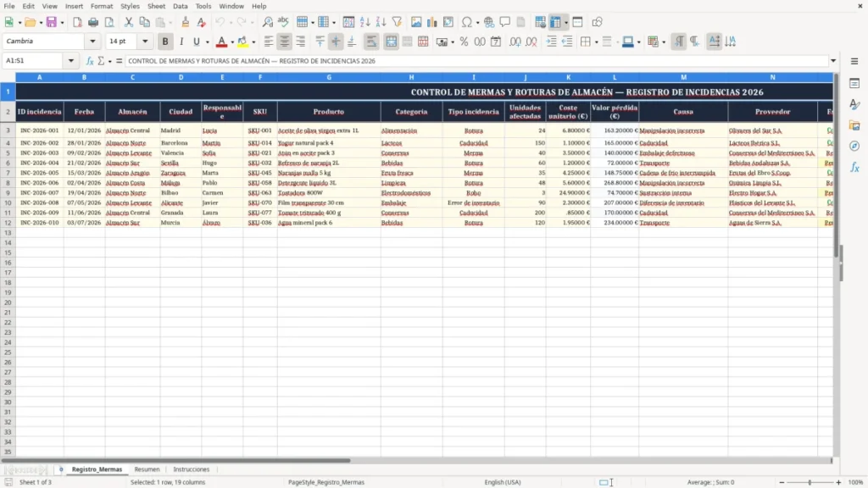Toggle Wrap Text
Screen dimensions: 868x488
(x=371, y=42)
